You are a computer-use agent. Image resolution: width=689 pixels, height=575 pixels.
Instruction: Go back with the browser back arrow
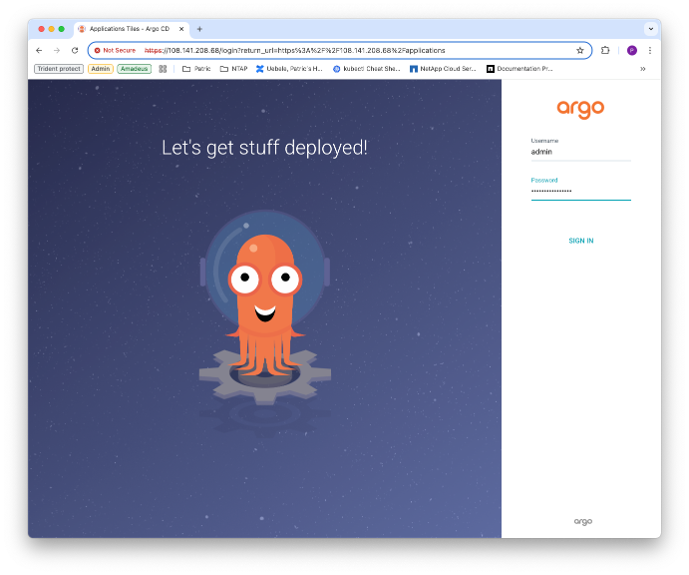pos(39,51)
